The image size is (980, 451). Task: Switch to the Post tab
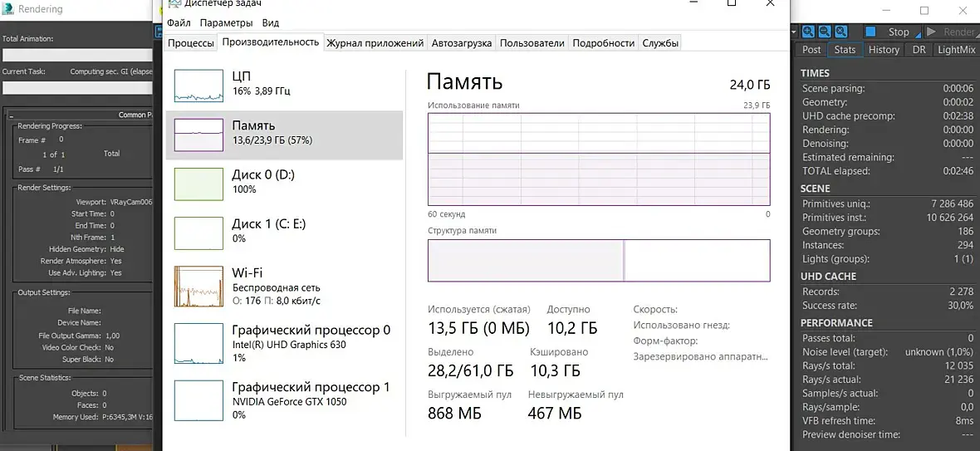pyautogui.click(x=811, y=50)
